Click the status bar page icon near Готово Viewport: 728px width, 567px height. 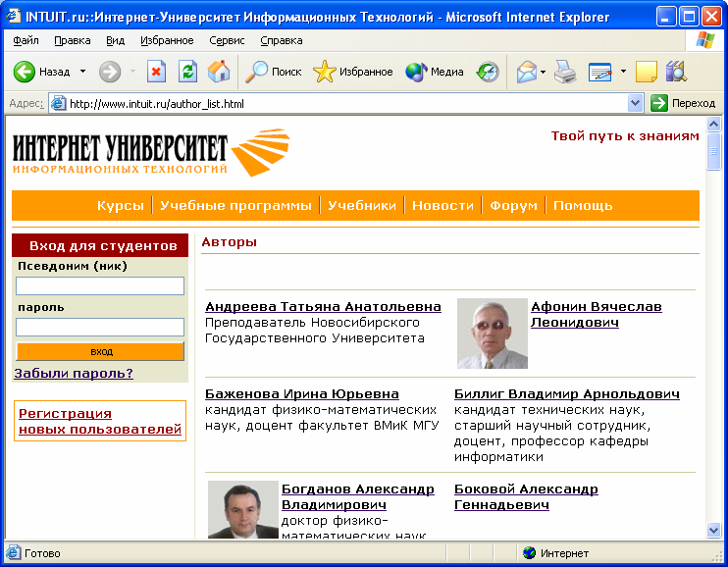(13, 552)
